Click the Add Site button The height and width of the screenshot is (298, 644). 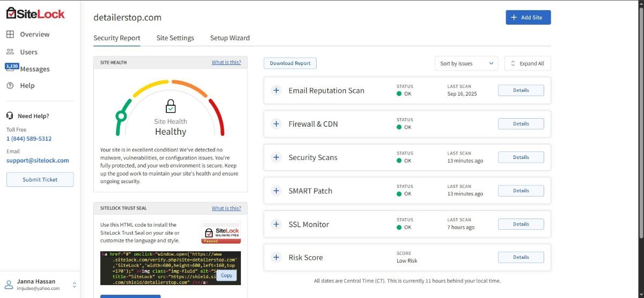click(528, 17)
